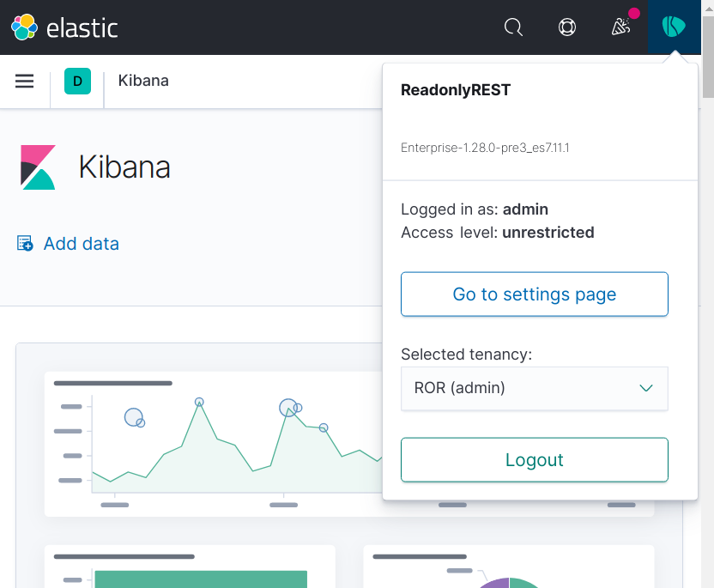Click Go to settings page button
Viewport: 714px width, 588px height.
click(x=534, y=294)
